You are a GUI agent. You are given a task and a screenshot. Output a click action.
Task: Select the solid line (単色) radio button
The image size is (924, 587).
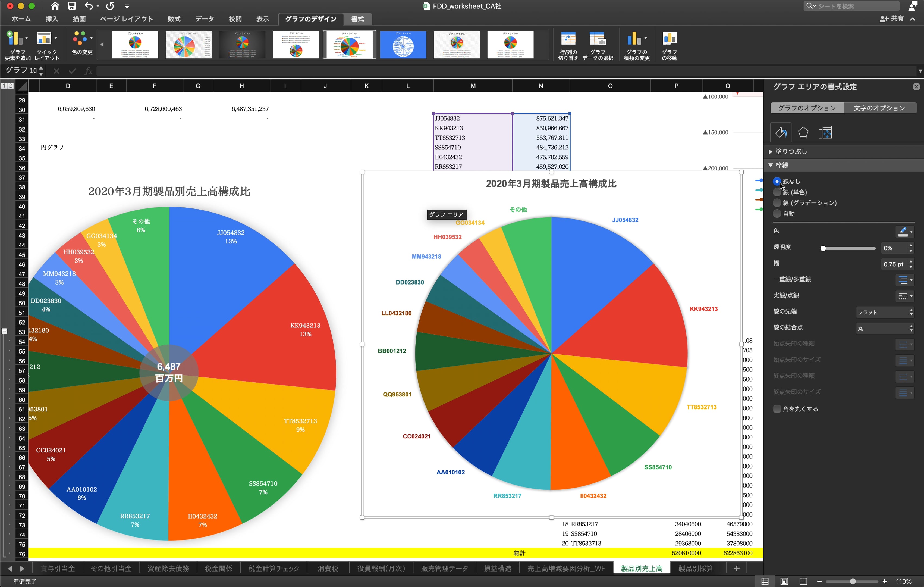pyautogui.click(x=777, y=192)
